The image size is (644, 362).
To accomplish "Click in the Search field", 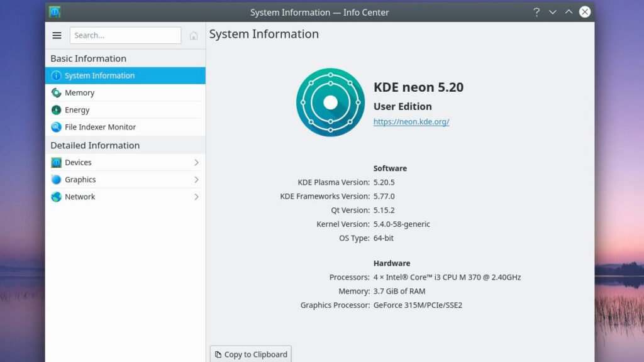I will click(125, 35).
